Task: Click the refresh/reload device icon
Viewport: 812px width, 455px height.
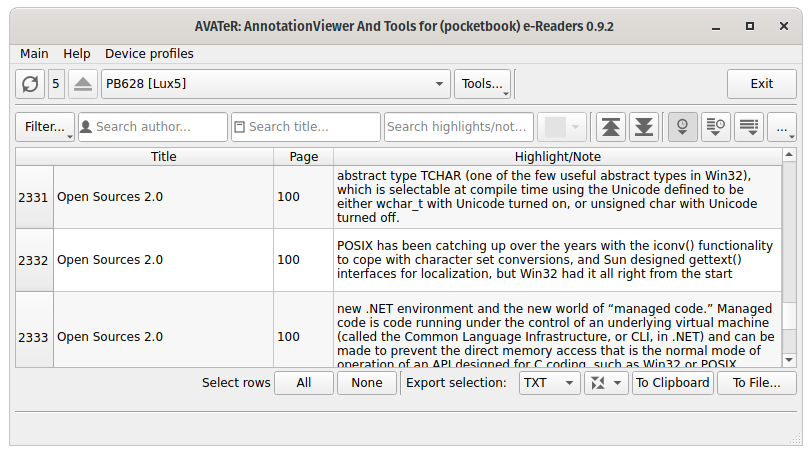Action: point(30,84)
